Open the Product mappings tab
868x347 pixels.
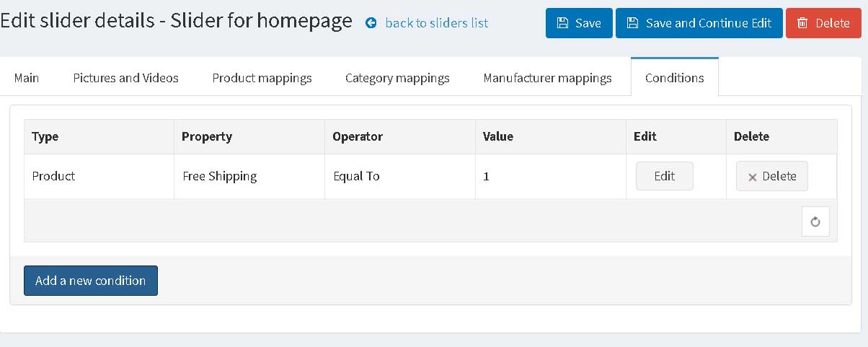pyautogui.click(x=262, y=77)
